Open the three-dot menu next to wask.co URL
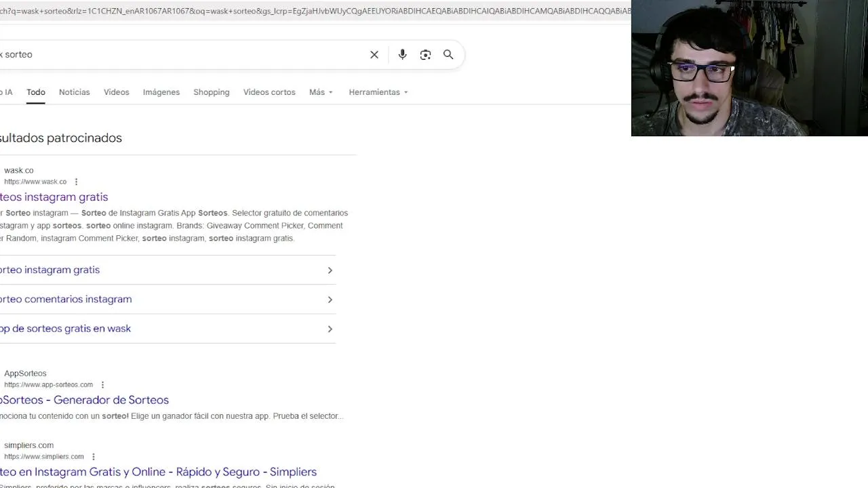The height and width of the screenshot is (488, 868). pyautogui.click(x=76, y=182)
